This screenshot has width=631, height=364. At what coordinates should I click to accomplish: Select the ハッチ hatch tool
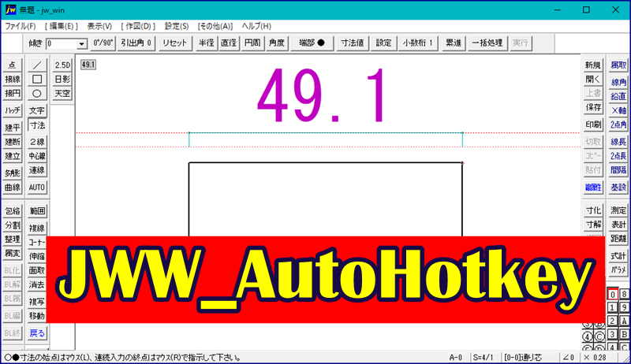(12, 111)
